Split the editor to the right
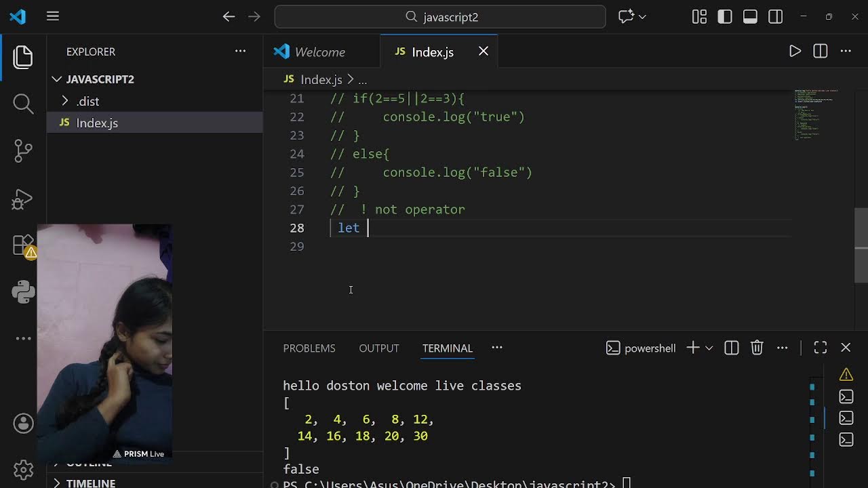The width and height of the screenshot is (868, 488). point(821,52)
